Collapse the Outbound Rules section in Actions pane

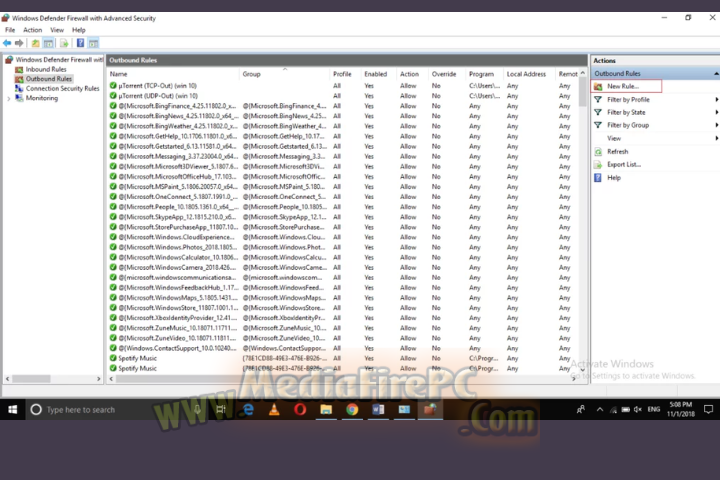[x=716, y=73]
